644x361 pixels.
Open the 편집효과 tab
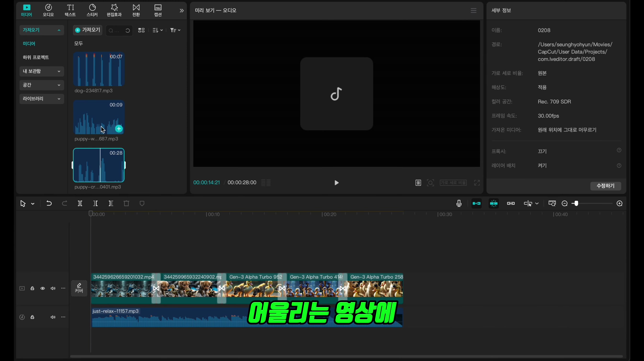pos(114,11)
